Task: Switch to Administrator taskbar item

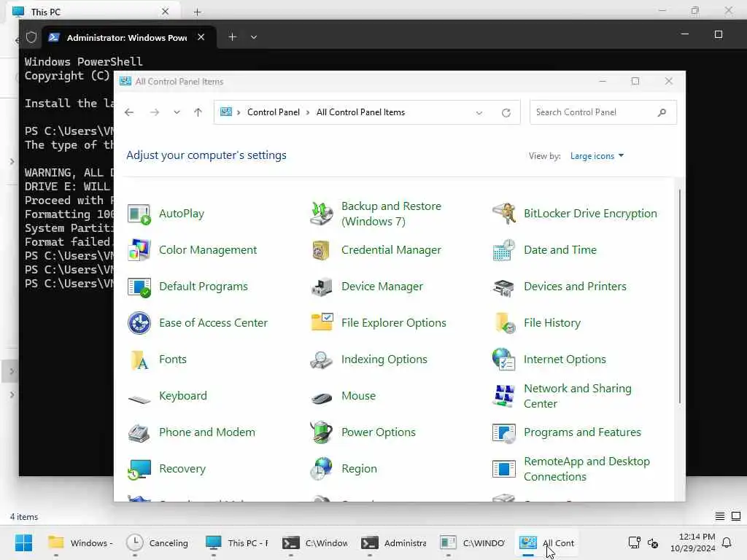Action: point(393,542)
